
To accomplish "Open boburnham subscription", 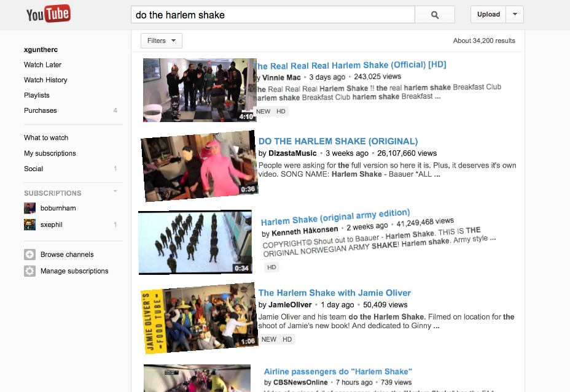I will point(58,208).
